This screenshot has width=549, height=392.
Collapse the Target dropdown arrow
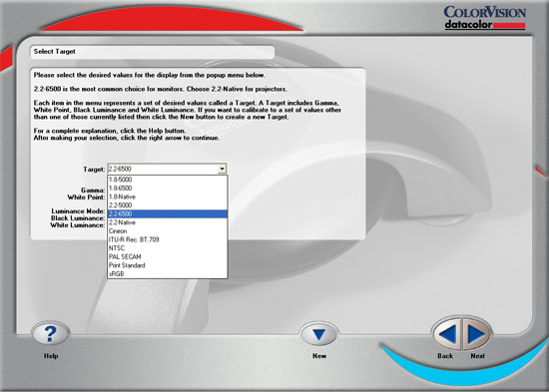pos(222,169)
